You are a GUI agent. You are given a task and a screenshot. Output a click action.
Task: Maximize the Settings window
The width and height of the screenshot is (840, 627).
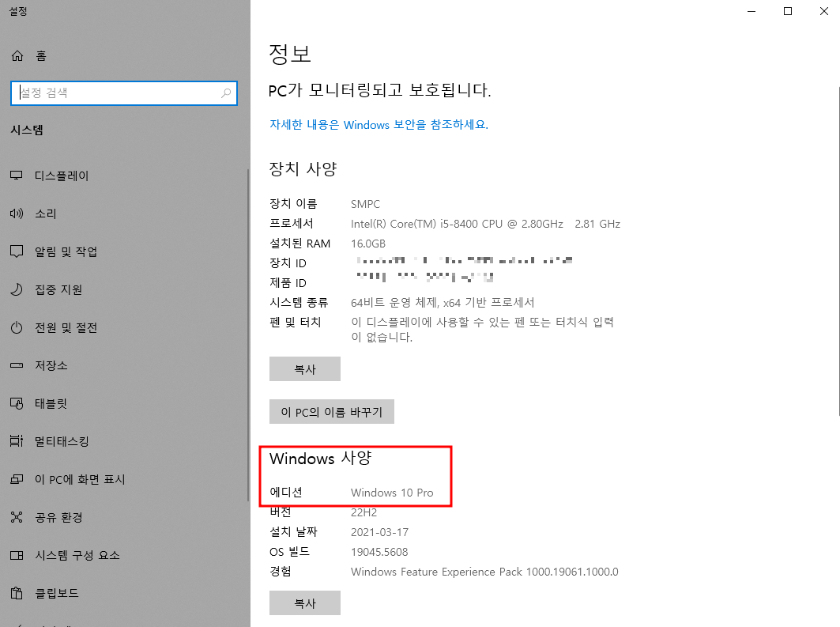(x=788, y=11)
